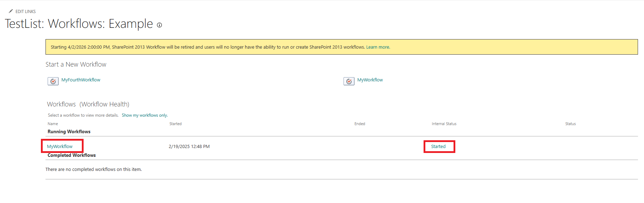Image resolution: width=644 pixels, height=203 pixels.
Task: Open the Workflow Health link
Action: pos(104,104)
